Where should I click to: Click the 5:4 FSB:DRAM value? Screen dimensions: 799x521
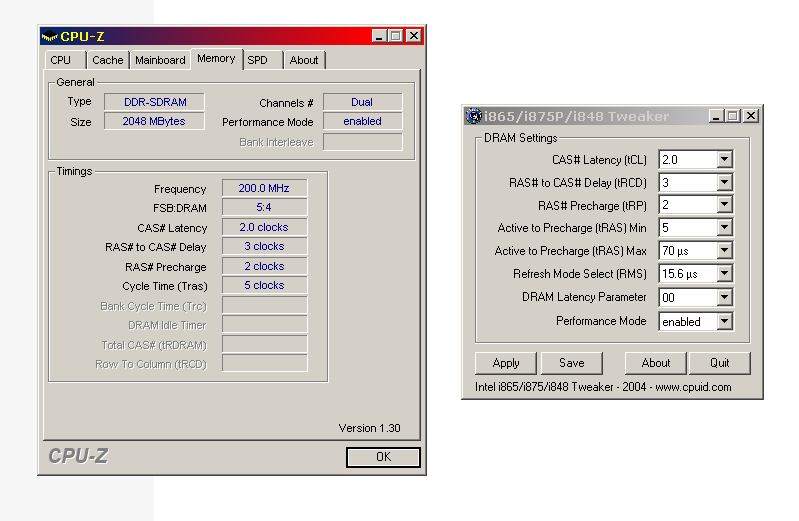coord(264,207)
